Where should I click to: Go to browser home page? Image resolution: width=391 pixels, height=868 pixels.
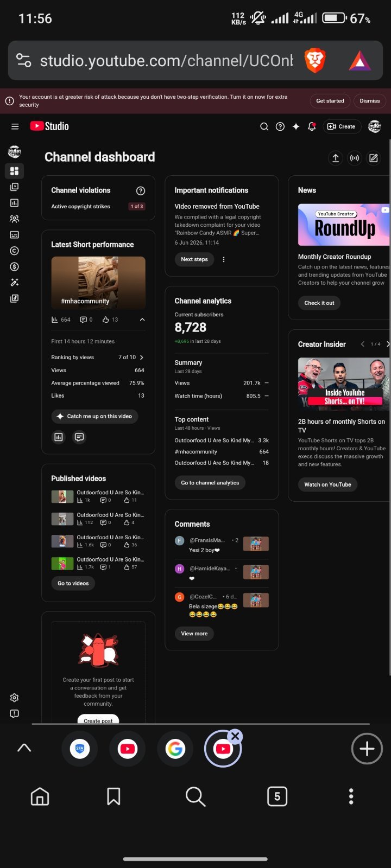click(x=40, y=796)
